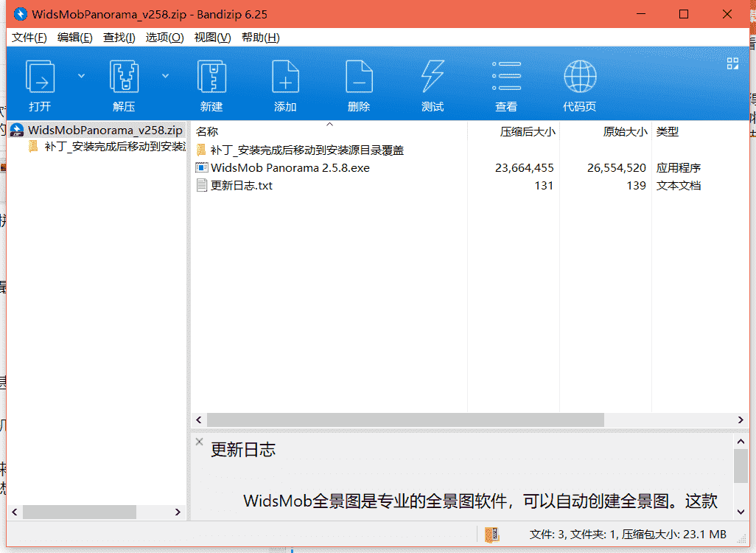Click the archive icon in status bar

(491, 535)
